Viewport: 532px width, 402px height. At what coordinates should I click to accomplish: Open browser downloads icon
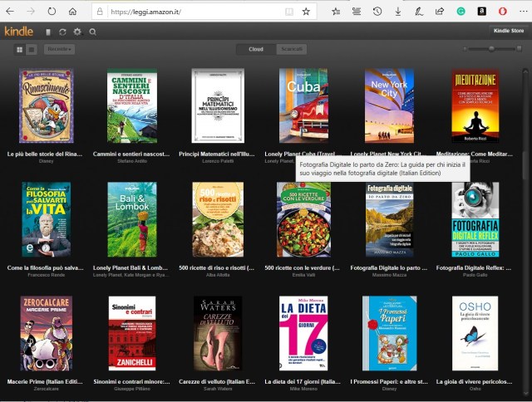(398, 12)
